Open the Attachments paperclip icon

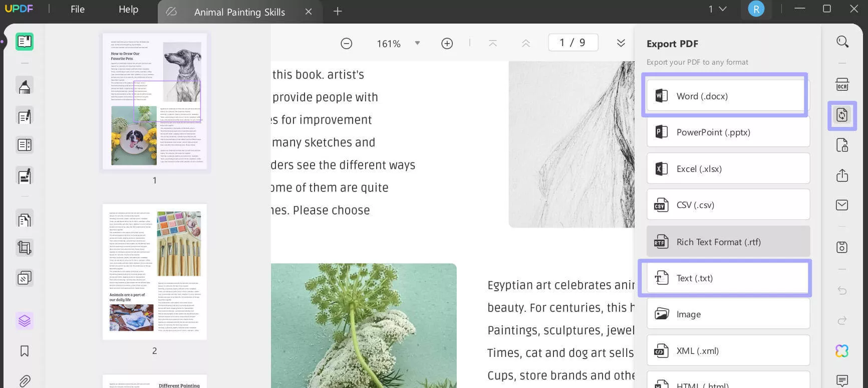click(24, 381)
